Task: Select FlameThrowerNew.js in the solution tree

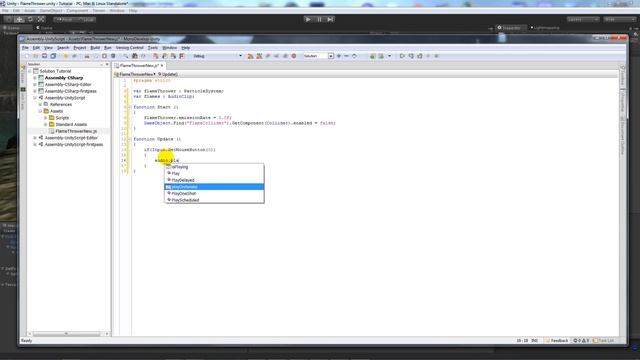Action: [x=76, y=131]
